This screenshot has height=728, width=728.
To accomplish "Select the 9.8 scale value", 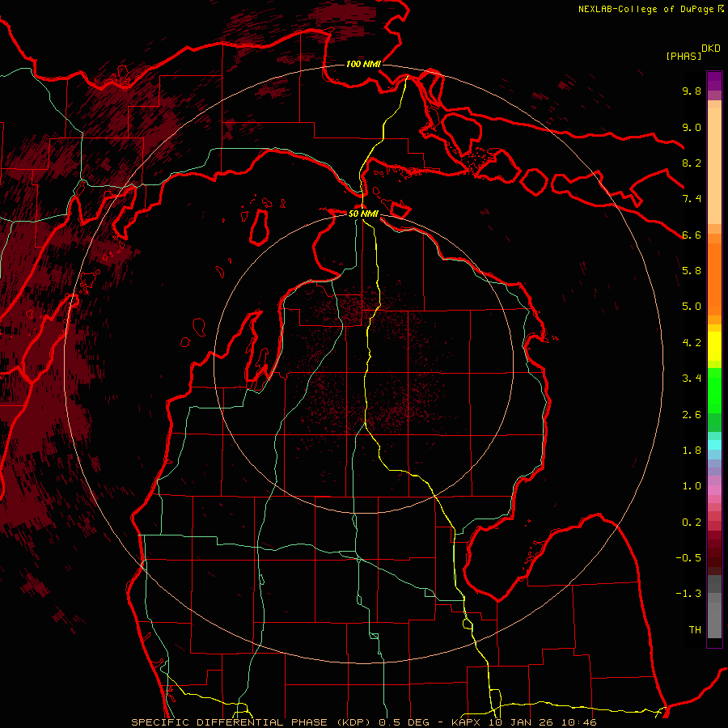I will tap(692, 91).
